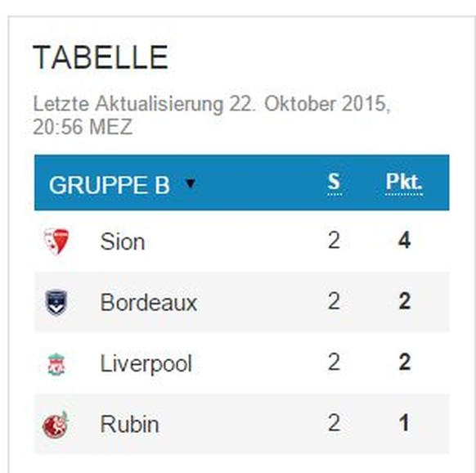Screen dimensions: 476x473
Task: Click the Letzte Aktualisierung timestamp text
Action: click(x=211, y=115)
